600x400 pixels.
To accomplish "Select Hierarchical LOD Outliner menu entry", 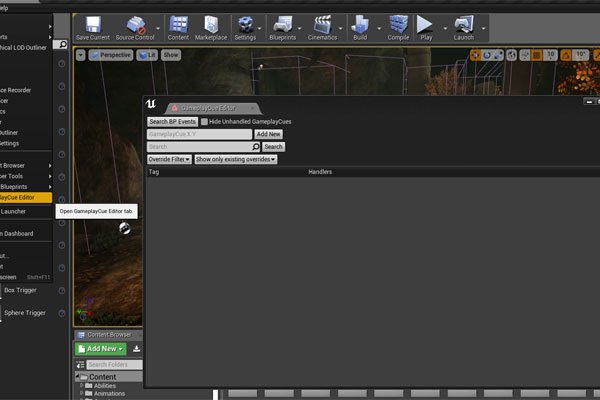I will point(26,47).
